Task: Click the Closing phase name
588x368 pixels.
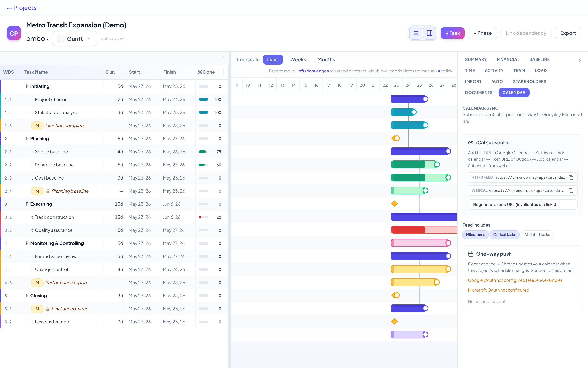Action: 38,296
